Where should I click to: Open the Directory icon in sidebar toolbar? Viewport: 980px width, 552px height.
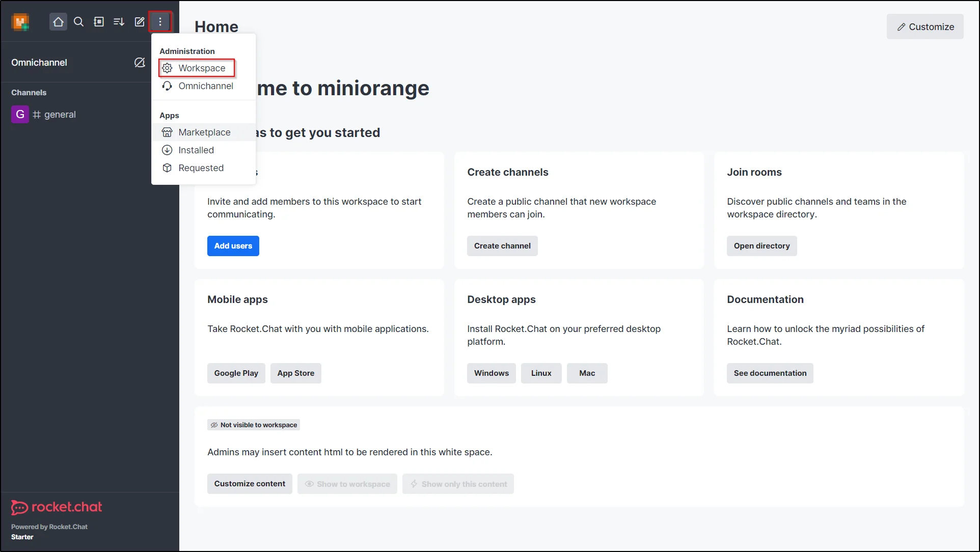tap(99, 22)
